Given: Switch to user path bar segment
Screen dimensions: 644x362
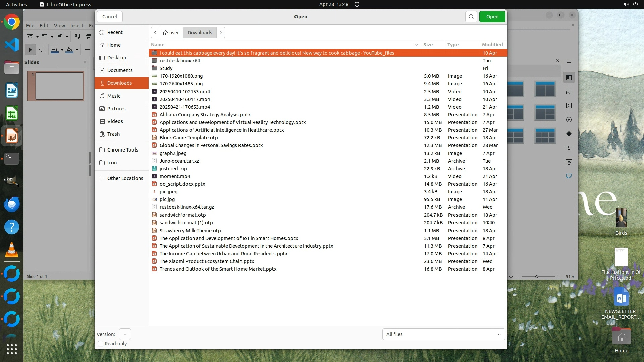Looking at the screenshot, I should point(171,33).
